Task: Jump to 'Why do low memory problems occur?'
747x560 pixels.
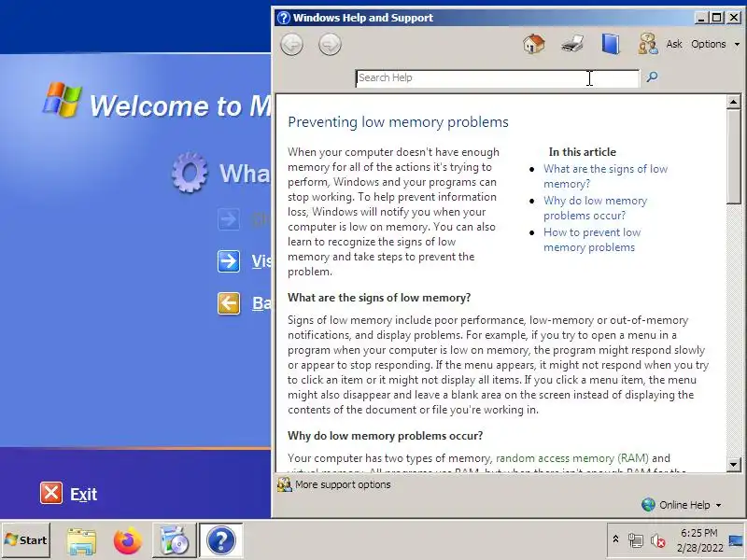Action: click(595, 207)
